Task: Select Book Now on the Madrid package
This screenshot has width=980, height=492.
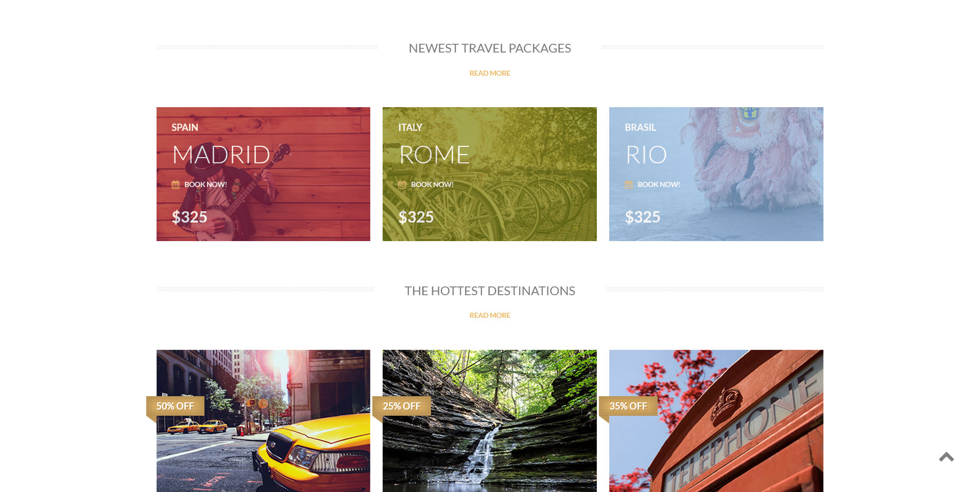Action: pos(205,184)
